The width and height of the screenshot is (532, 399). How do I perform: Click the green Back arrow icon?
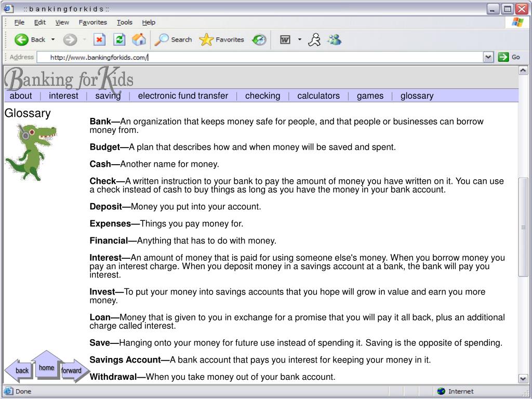tap(21, 39)
